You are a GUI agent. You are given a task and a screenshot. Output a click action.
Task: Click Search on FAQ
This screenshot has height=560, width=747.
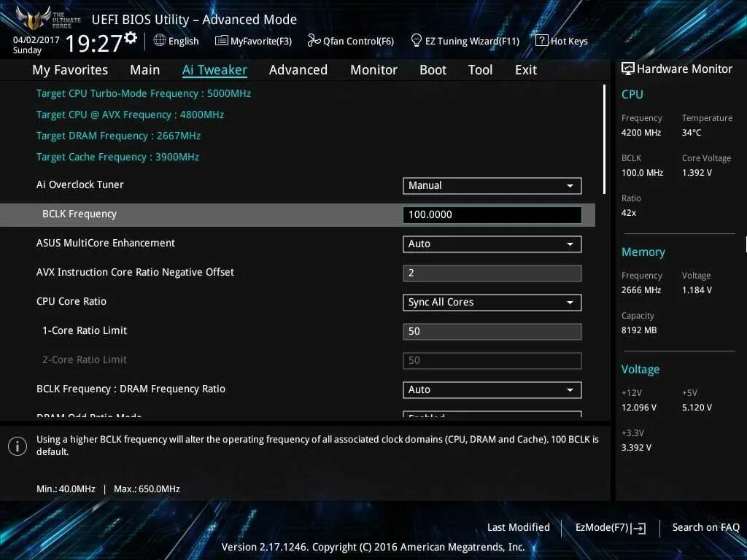click(705, 527)
